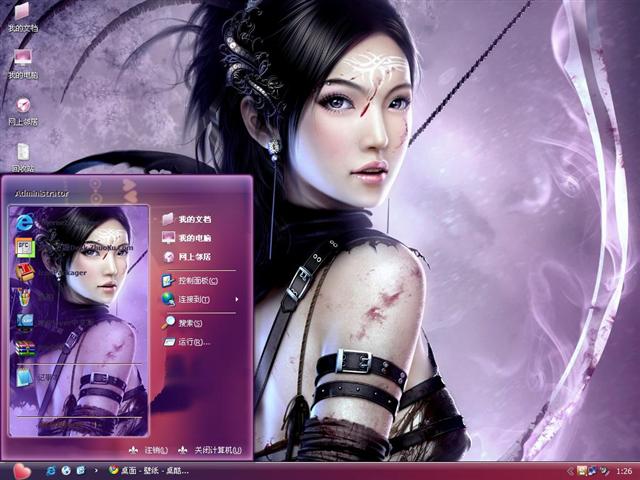Click the globe browser quick launch icon
The image size is (640, 480).
point(66,471)
